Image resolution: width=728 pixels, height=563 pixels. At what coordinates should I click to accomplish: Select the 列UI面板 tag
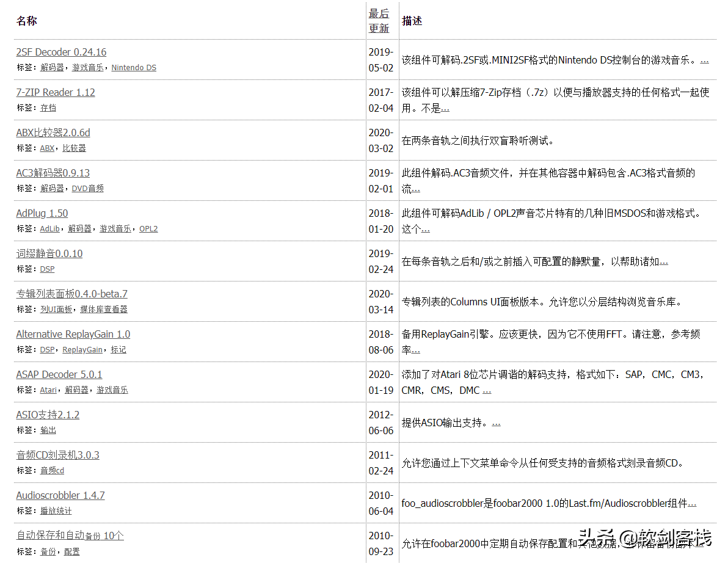(56, 310)
